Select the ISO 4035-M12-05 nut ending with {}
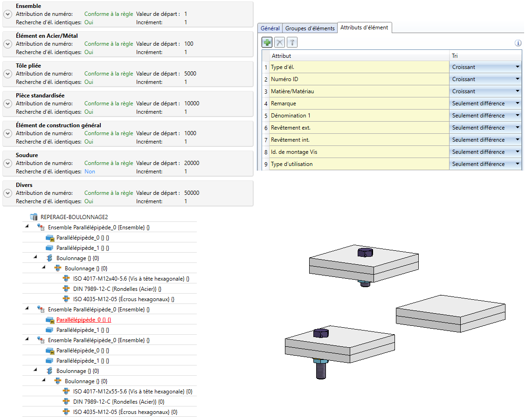This screenshot has height=420, width=526. click(x=124, y=299)
